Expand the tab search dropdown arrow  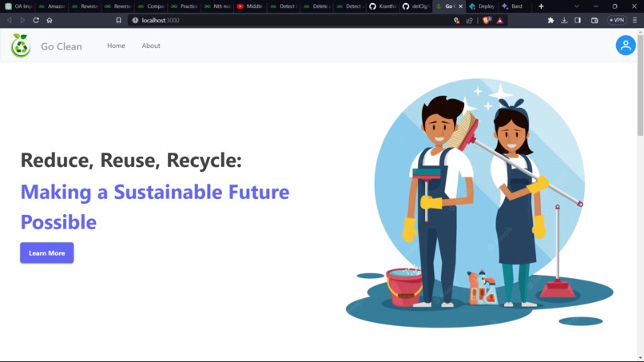(x=576, y=6)
